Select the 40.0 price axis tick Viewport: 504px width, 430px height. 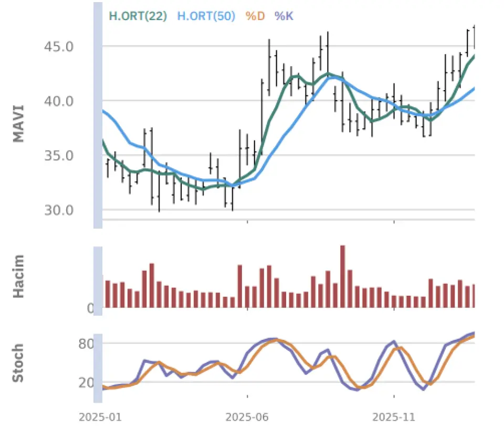click(x=58, y=101)
